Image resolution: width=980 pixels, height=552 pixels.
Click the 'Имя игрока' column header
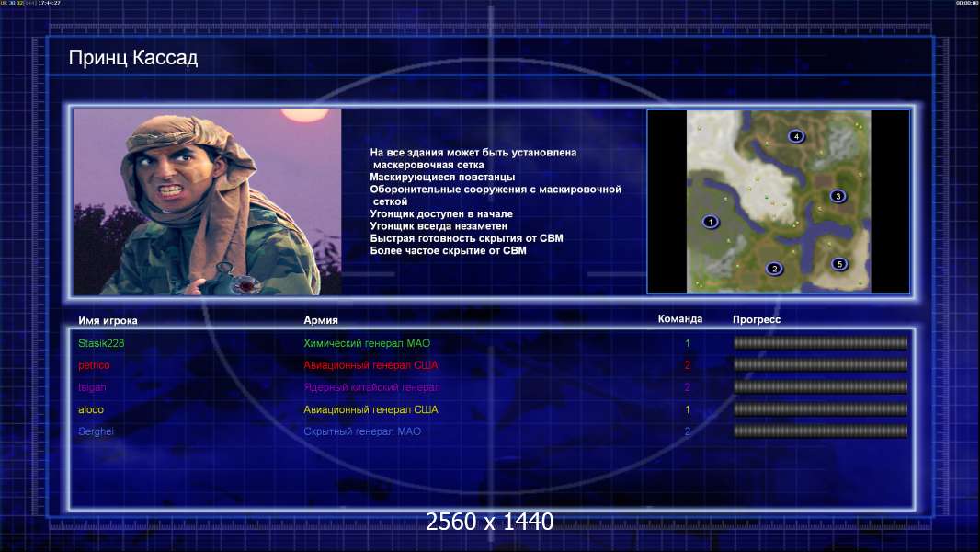(x=108, y=321)
